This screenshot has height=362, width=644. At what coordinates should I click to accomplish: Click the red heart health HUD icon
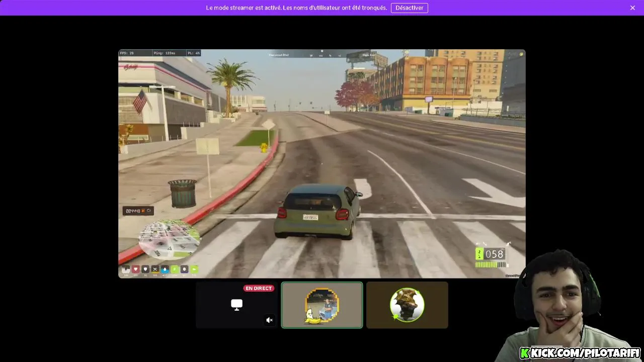click(x=136, y=269)
